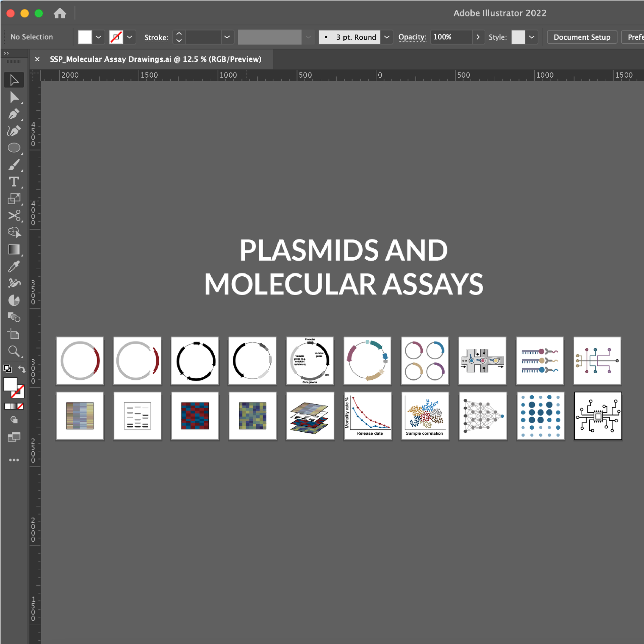
Task: Expand the brush definition dropdown
Action: pos(387,37)
